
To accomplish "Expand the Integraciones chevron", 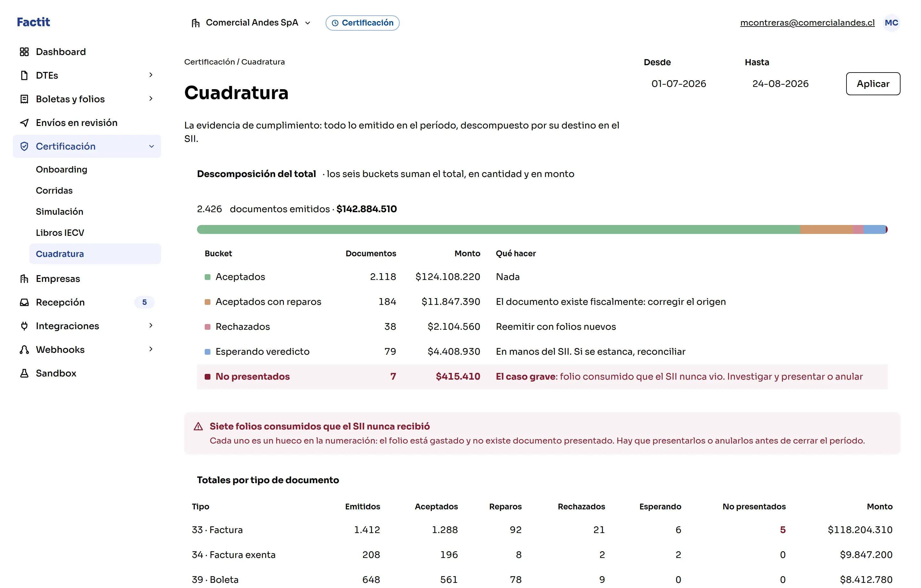I will 151,326.
